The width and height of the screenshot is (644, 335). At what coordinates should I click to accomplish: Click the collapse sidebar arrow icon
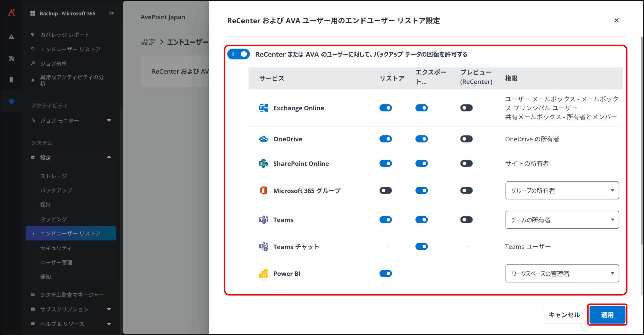click(112, 13)
